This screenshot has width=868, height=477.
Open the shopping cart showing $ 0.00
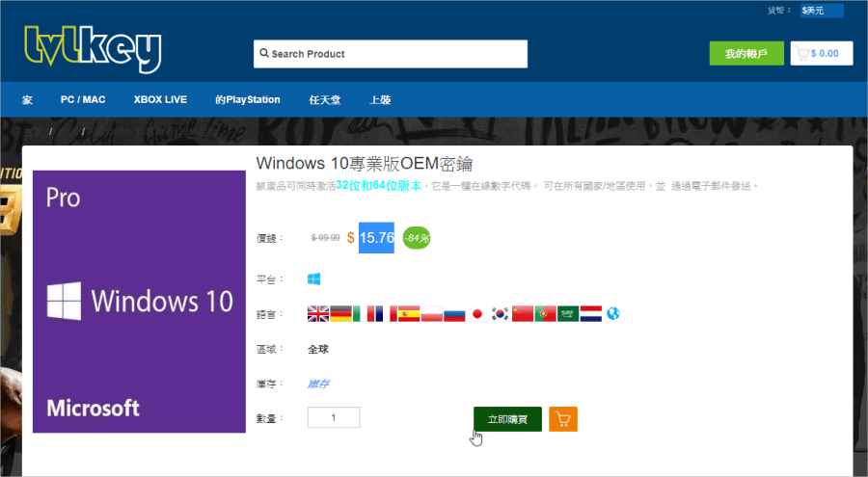(822, 54)
